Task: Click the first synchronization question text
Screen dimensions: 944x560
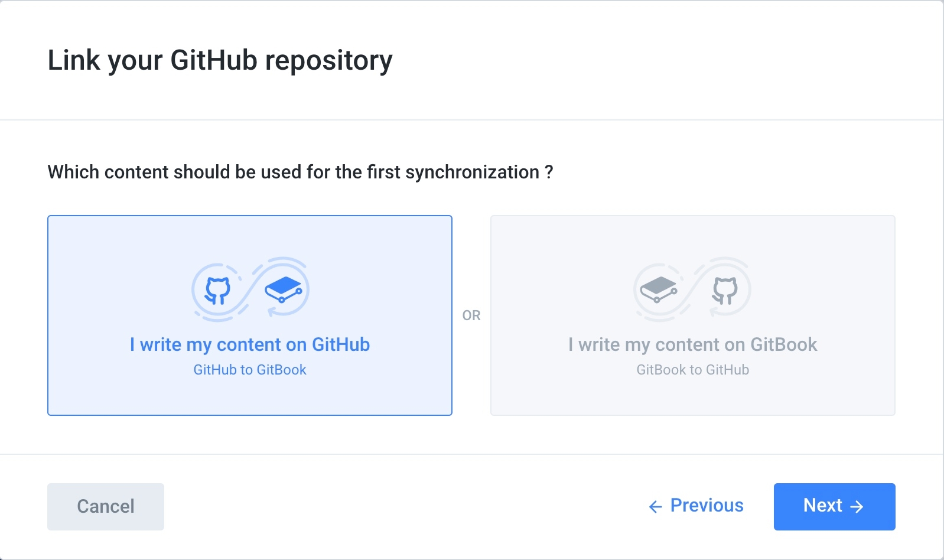Action: (x=300, y=172)
